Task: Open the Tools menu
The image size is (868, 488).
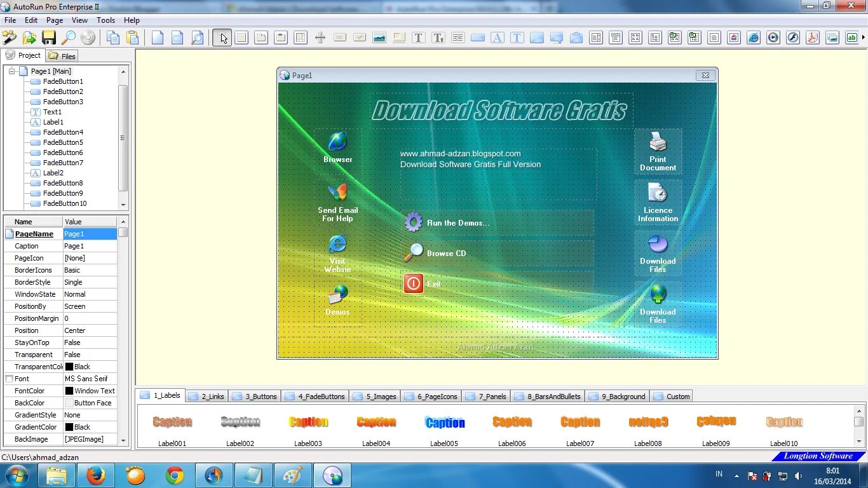Action: 105,20
